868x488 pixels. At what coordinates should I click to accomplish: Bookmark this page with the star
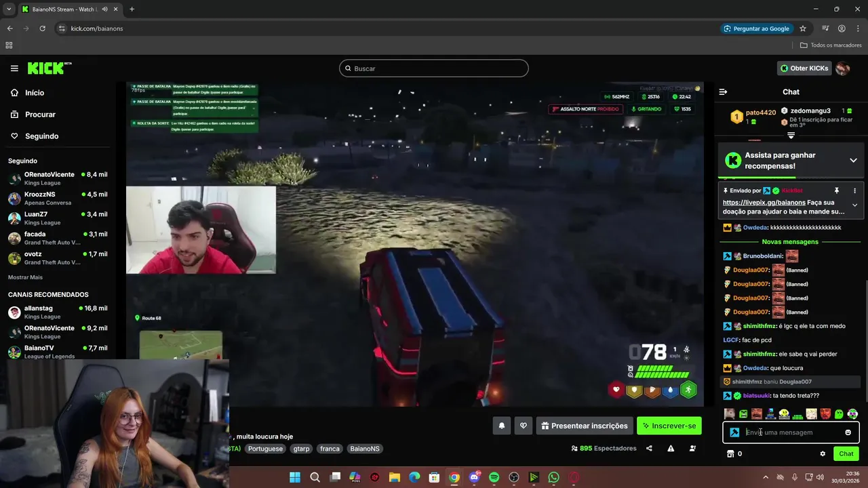click(x=803, y=28)
